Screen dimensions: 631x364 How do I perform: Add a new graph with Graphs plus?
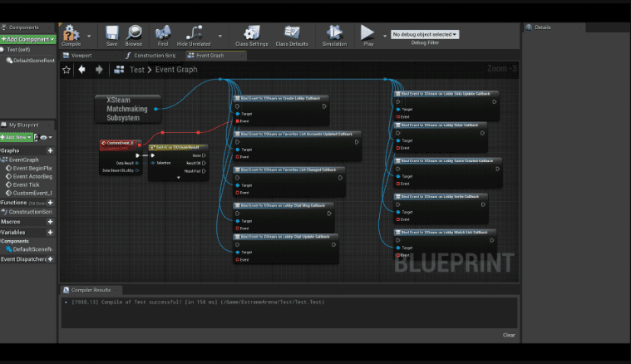[51, 150]
